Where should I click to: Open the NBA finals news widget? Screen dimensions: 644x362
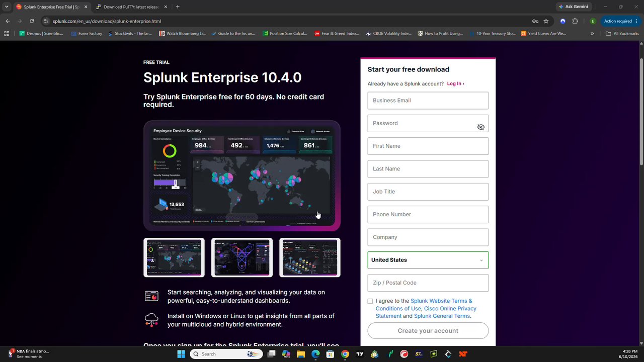point(29,354)
